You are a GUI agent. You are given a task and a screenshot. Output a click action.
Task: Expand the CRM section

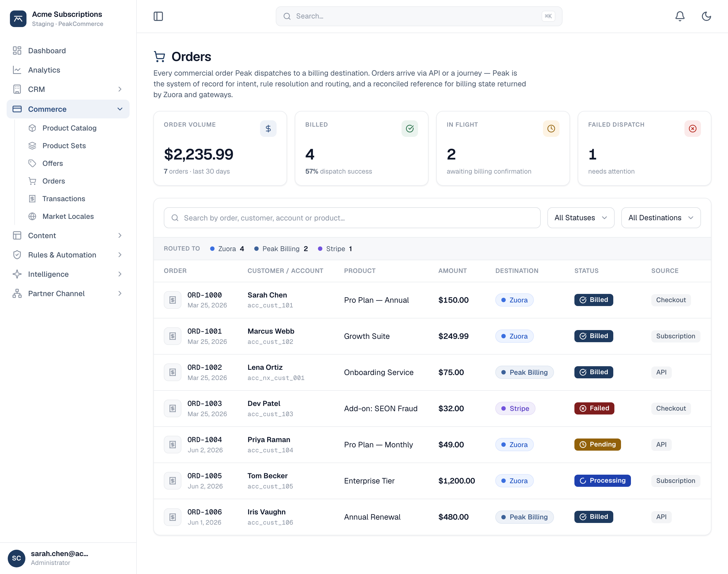(x=68, y=89)
